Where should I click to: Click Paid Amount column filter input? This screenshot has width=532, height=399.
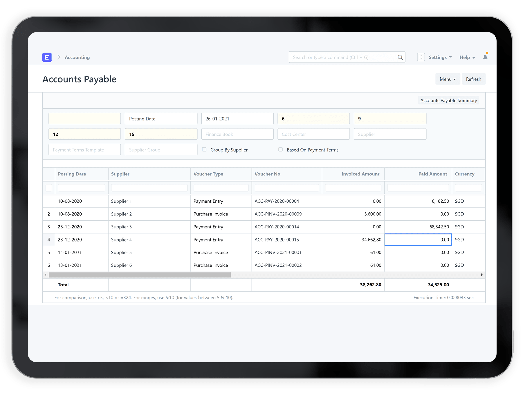[418, 188]
